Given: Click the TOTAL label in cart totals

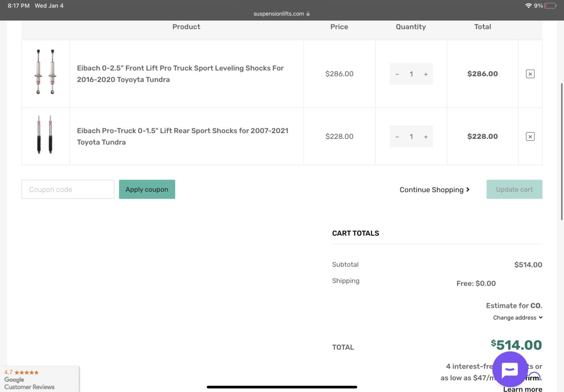Looking at the screenshot, I should [343, 347].
